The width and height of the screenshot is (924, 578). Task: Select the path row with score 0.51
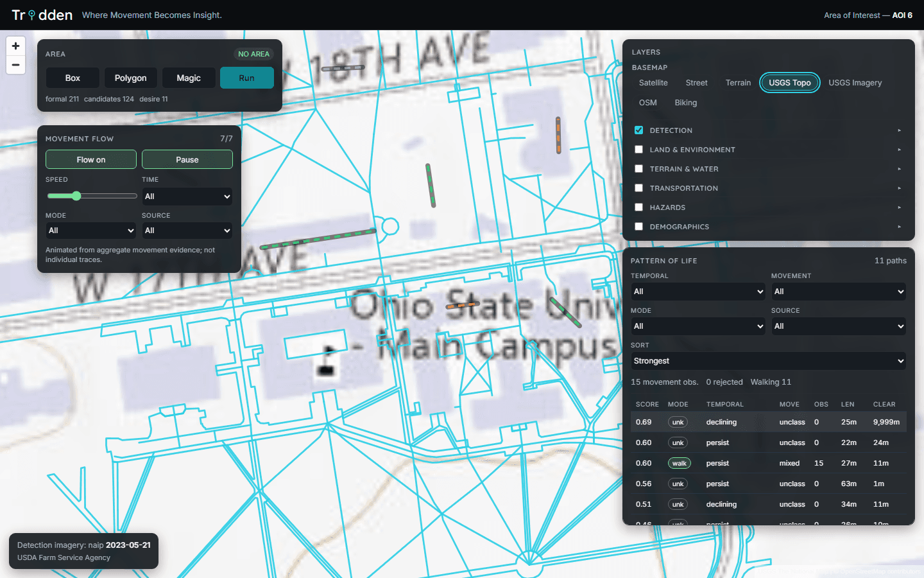click(x=769, y=504)
